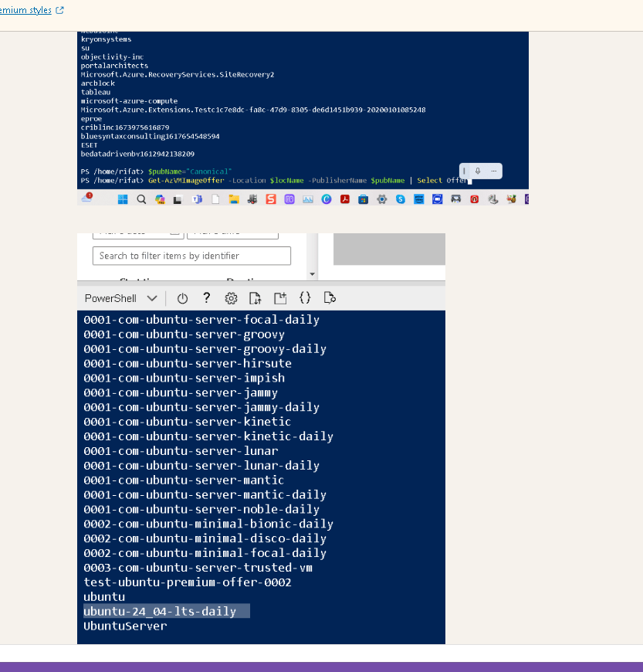Open the three-dots menu in the floating toolbar
This screenshot has width=643, height=672.
pyautogui.click(x=493, y=171)
